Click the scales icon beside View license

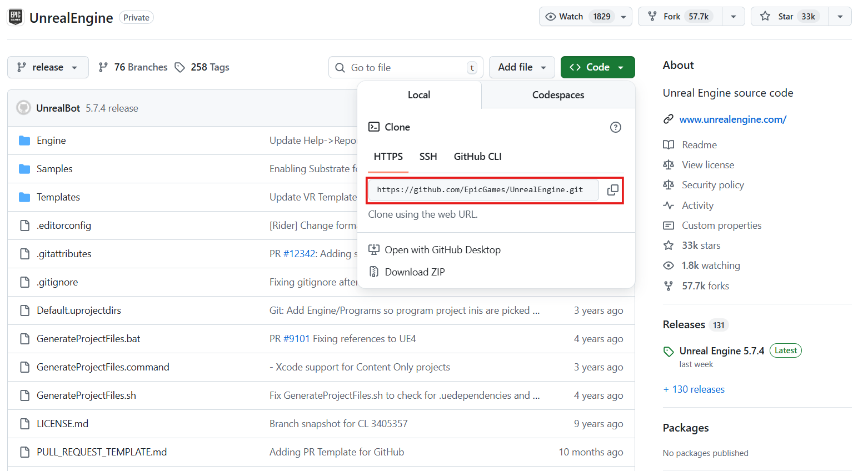click(x=669, y=165)
